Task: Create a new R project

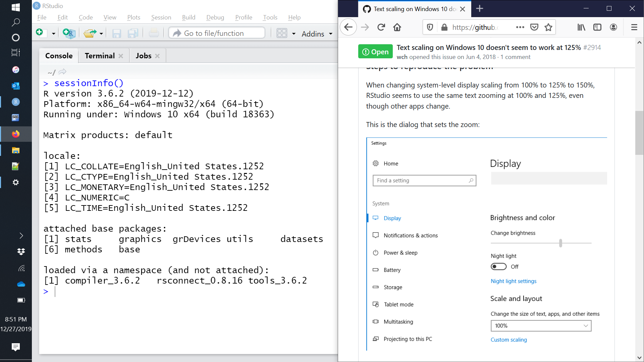Action: [69, 33]
